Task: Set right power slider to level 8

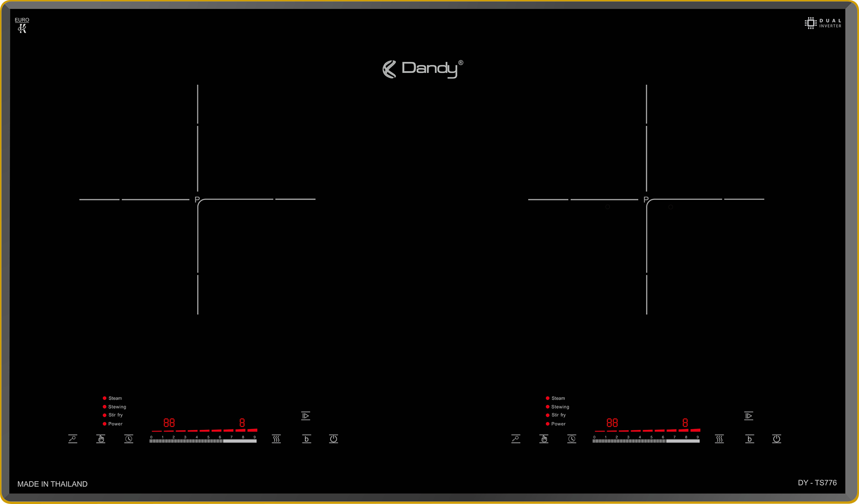Action: (686, 440)
